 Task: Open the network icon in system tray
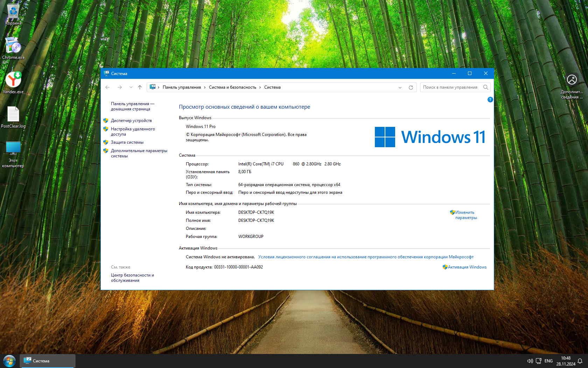coord(539,361)
